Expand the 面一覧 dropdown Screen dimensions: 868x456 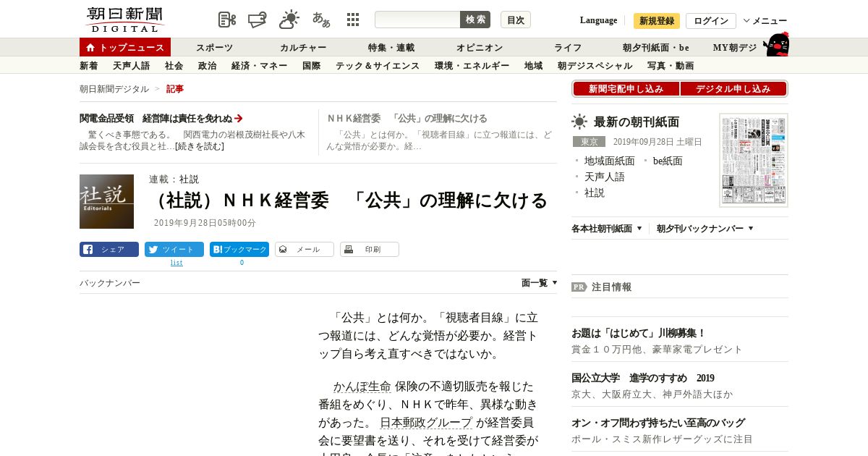point(539,283)
